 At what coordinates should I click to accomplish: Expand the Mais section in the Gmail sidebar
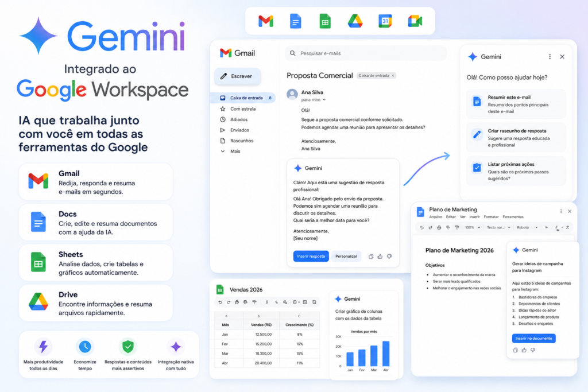pos(231,152)
